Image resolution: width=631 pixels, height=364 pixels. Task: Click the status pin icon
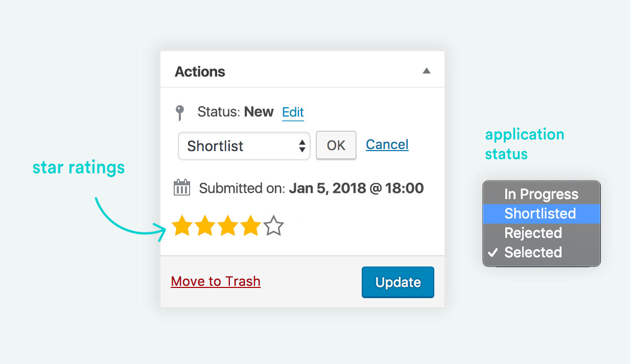(x=179, y=112)
